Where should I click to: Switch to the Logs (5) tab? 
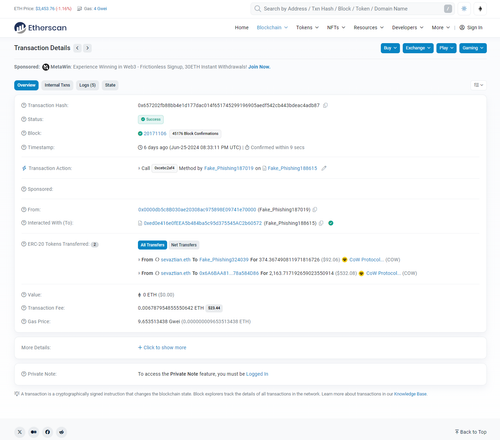pyautogui.click(x=87, y=85)
